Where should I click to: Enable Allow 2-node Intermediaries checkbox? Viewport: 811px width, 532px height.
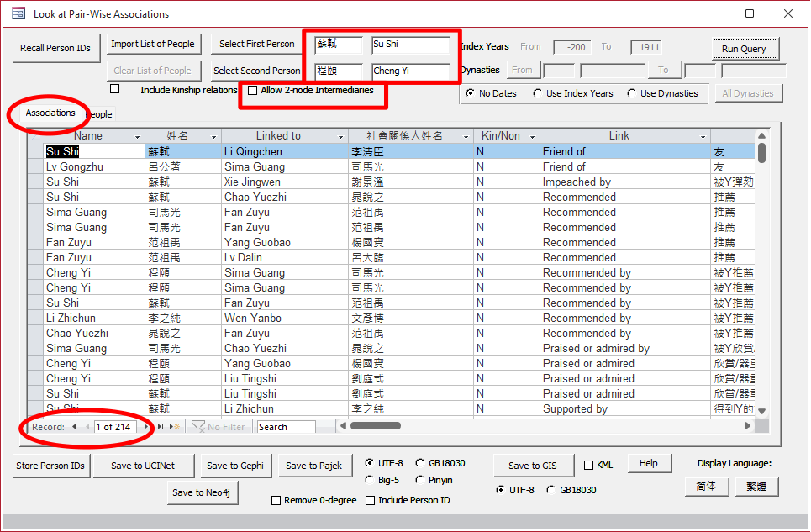(252, 91)
